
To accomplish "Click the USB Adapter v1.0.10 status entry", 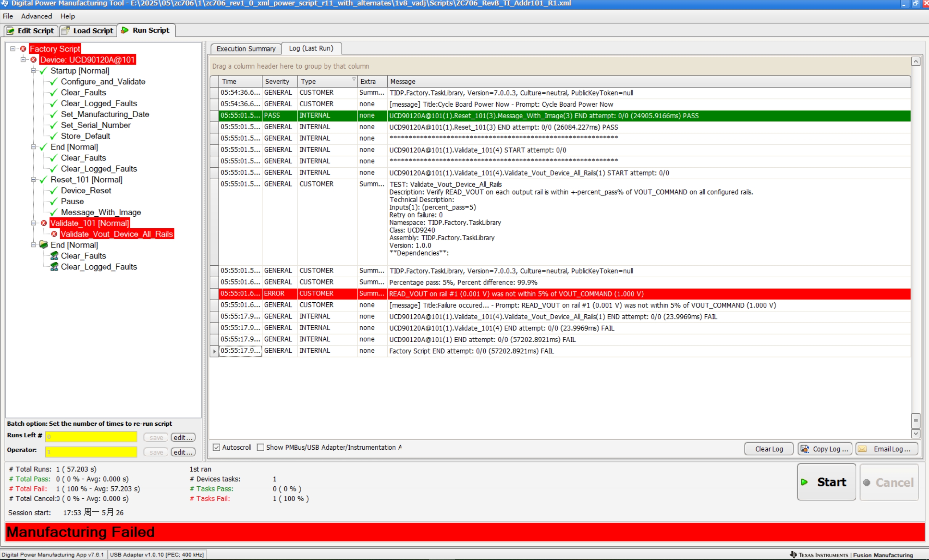I will (x=157, y=554).
